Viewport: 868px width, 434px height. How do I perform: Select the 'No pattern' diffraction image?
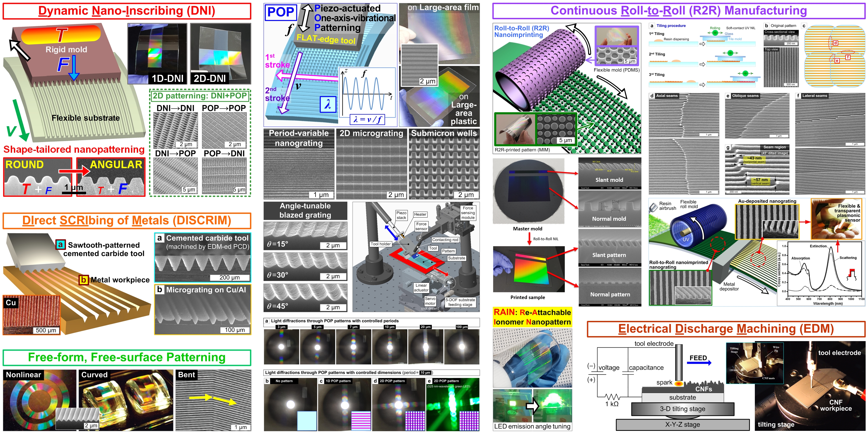click(x=291, y=404)
